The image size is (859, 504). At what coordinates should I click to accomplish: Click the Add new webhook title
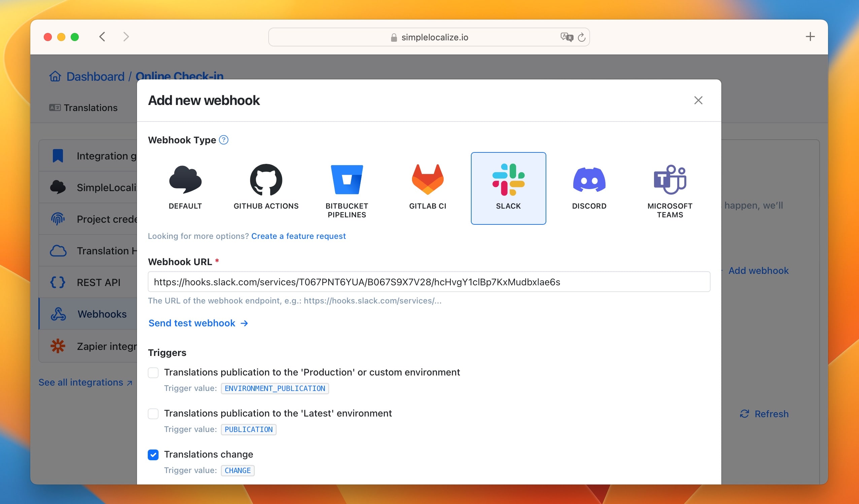point(204,101)
